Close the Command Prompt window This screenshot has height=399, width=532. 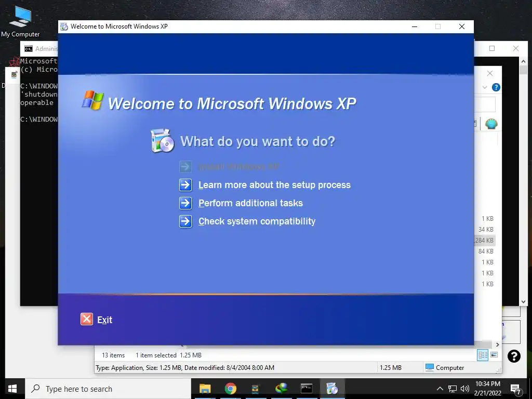pos(516,48)
